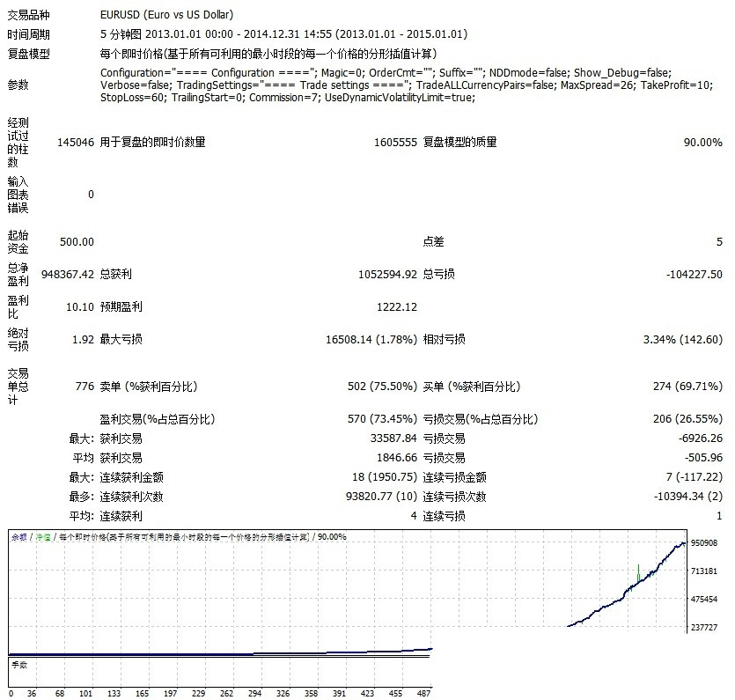Click the expected payoff value 1222.12
Screen dimensions: 735x700
[396, 307]
